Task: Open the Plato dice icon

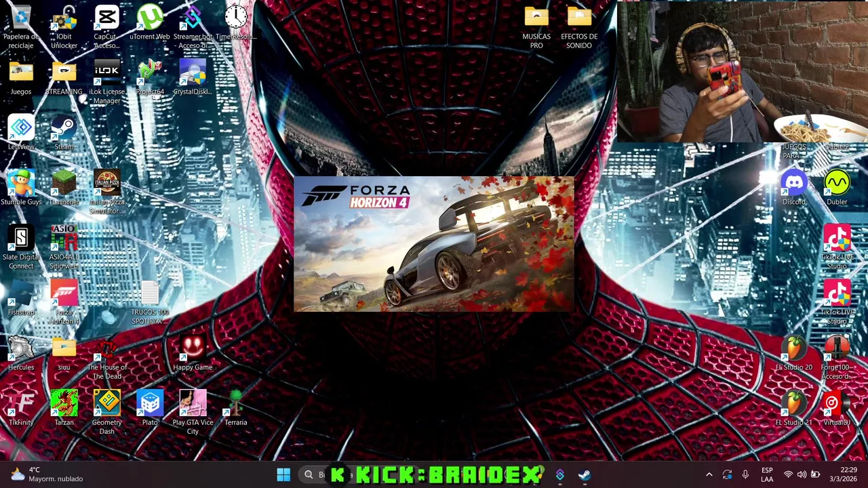Action: click(x=150, y=408)
